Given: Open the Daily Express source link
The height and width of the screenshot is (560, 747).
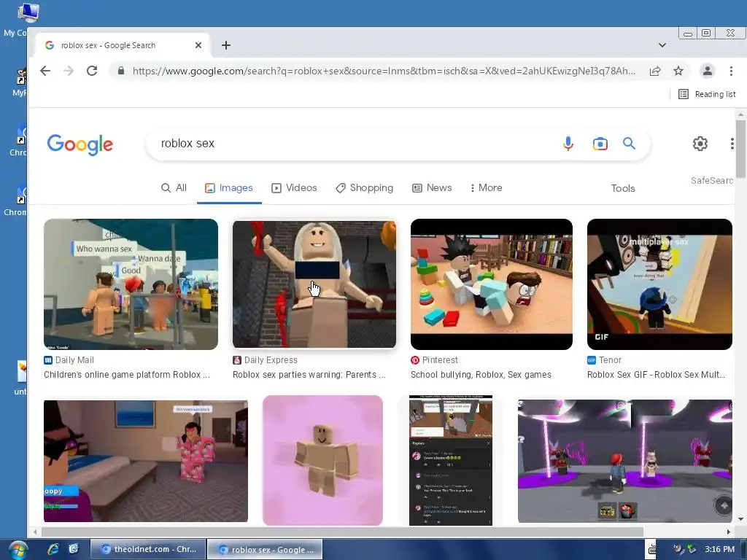Looking at the screenshot, I should (265, 360).
